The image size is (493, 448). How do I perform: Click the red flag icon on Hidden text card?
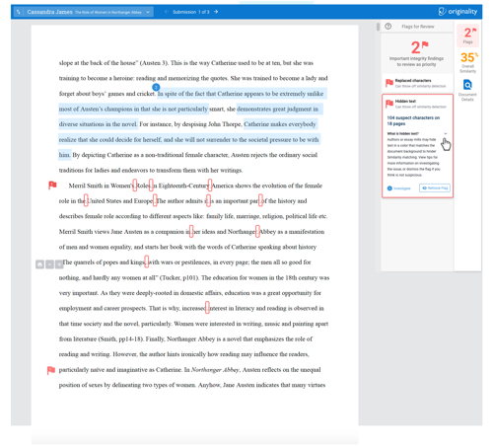[389, 104]
